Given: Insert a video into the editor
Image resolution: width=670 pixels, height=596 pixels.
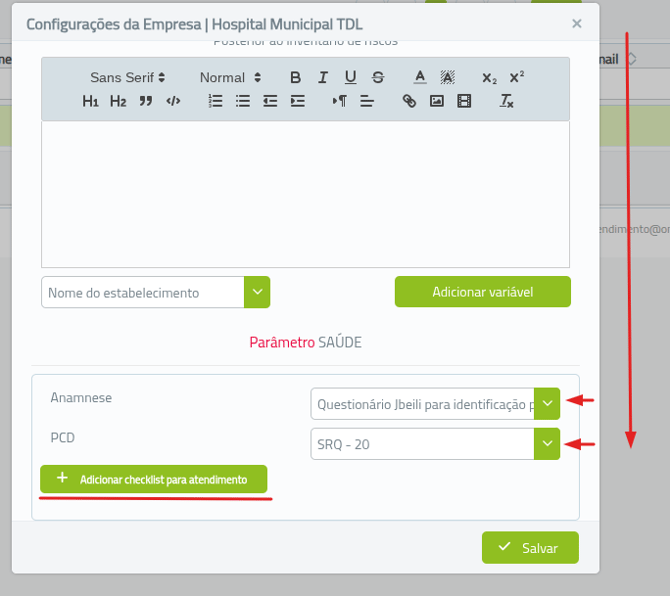Looking at the screenshot, I should [x=464, y=101].
